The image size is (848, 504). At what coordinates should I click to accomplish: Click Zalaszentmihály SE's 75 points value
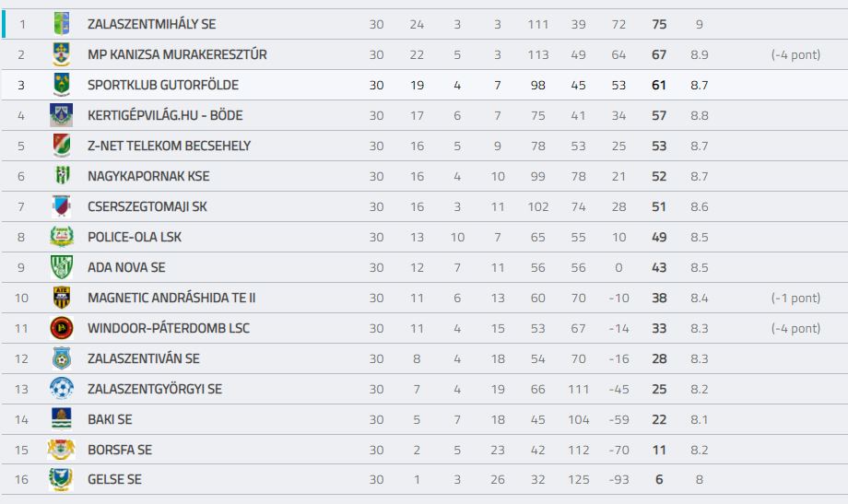[x=659, y=24]
